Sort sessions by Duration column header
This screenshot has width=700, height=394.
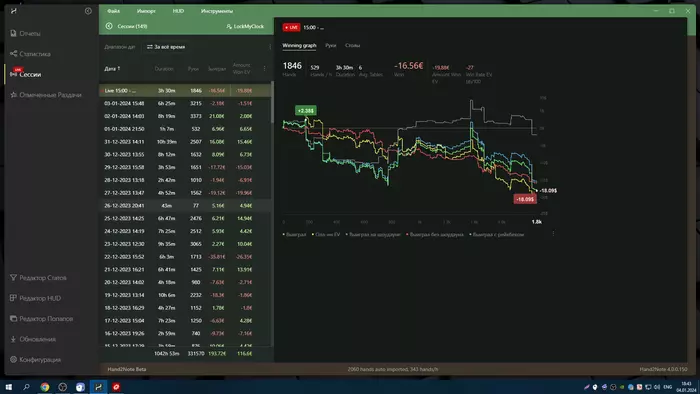point(164,69)
